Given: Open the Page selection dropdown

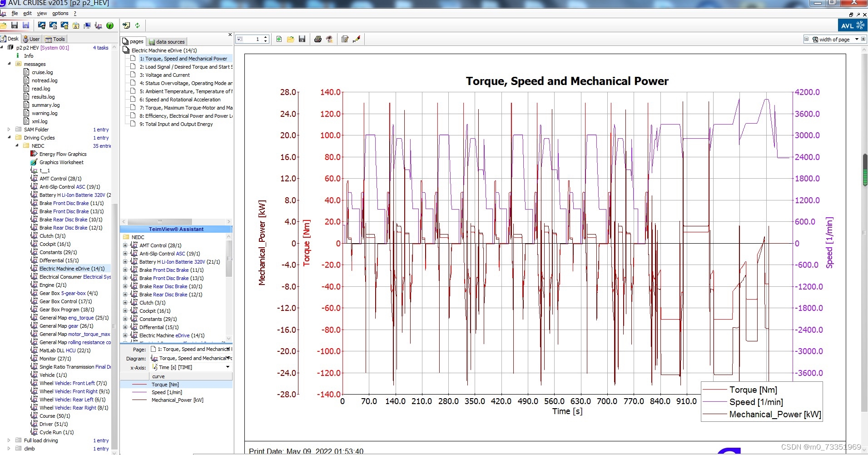Looking at the screenshot, I should pyautogui.click(x=228, y=349).
